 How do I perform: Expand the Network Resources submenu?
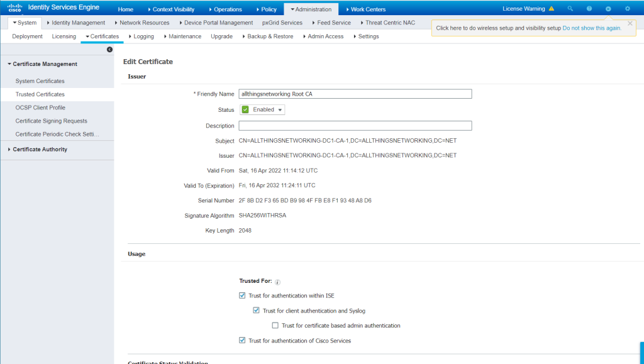(x=142, y=23)
